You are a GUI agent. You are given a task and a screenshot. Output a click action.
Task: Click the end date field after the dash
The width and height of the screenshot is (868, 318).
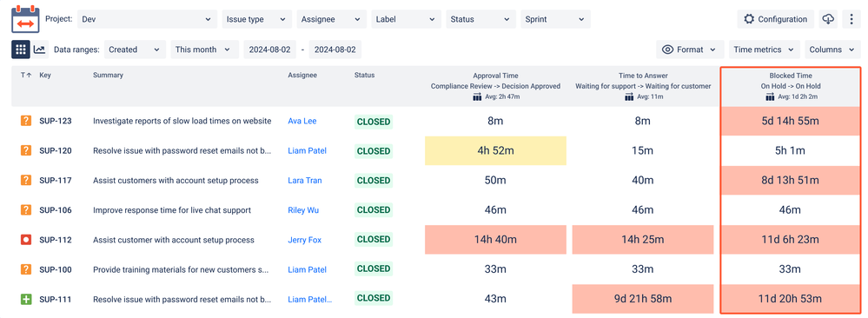(x=335, y=50)
